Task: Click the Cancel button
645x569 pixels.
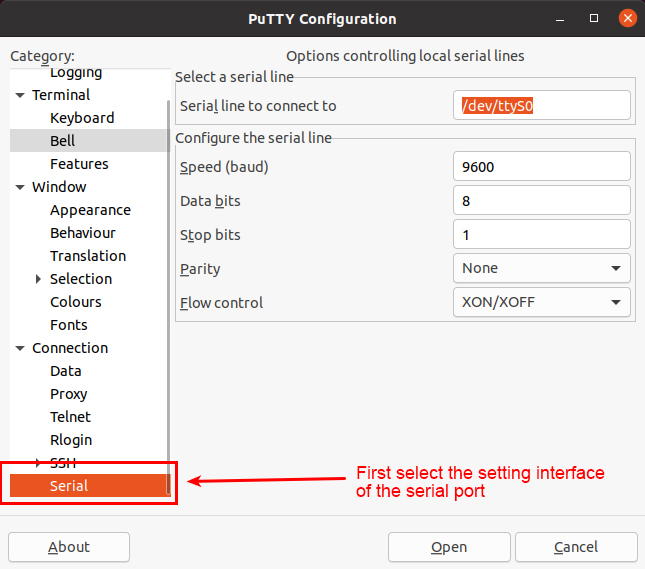Action: coord(576,547)
